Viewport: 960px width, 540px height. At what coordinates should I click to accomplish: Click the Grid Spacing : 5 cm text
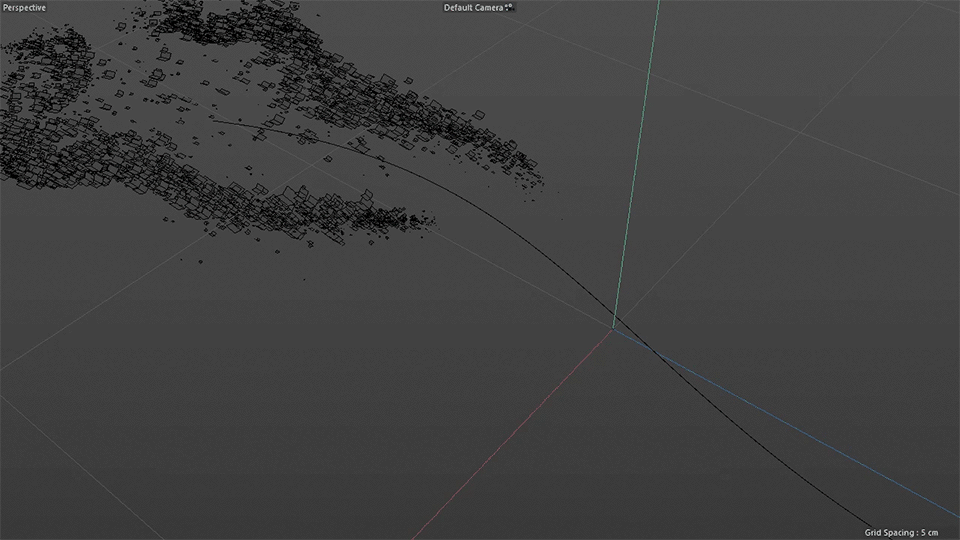pyautogui.click(x=901, y=533)
